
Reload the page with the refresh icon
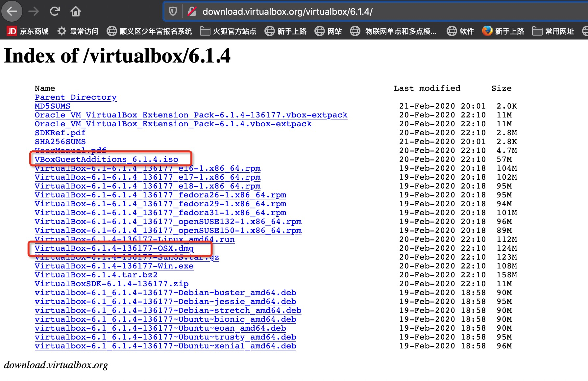click(55, 12)
